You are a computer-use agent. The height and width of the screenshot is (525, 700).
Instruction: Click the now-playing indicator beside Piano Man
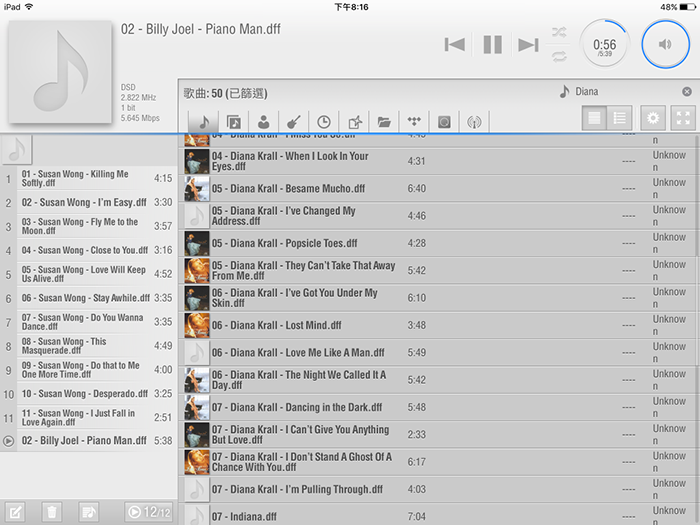8,441
